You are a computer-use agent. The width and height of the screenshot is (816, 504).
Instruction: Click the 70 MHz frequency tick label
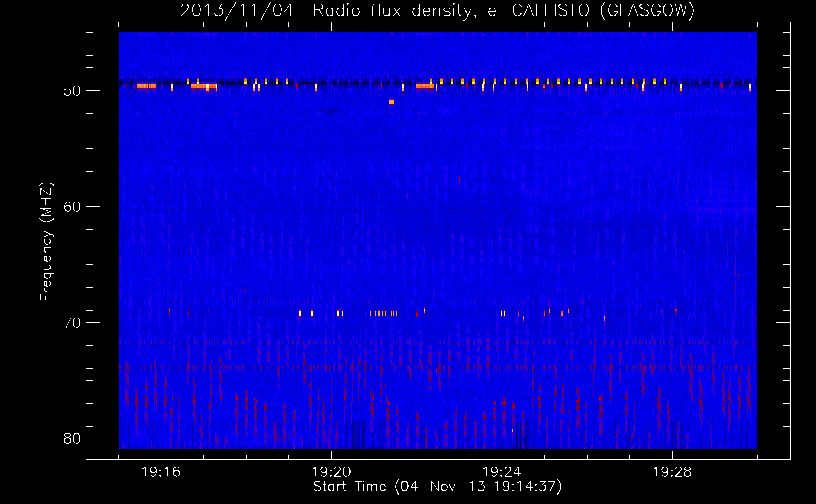point(72,323)
